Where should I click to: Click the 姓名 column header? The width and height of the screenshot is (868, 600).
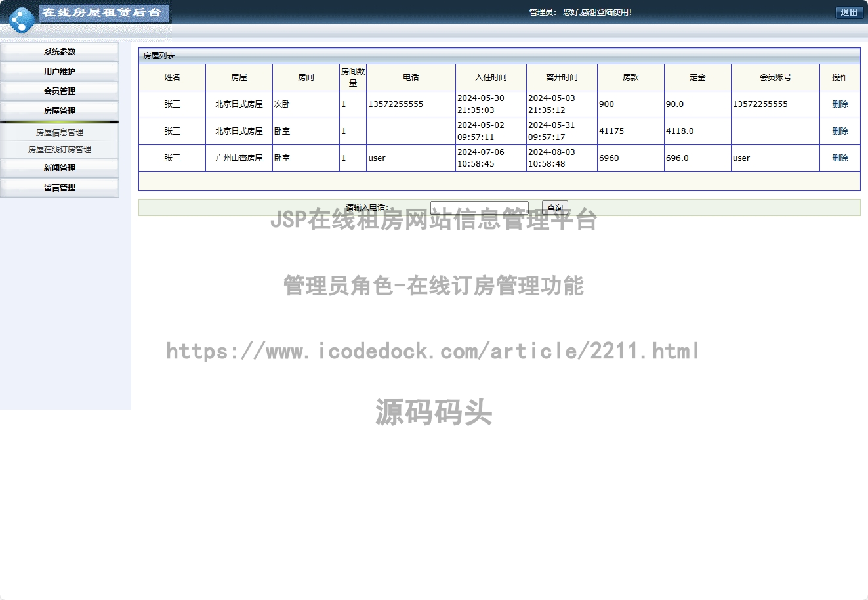(x=172, y=77)
